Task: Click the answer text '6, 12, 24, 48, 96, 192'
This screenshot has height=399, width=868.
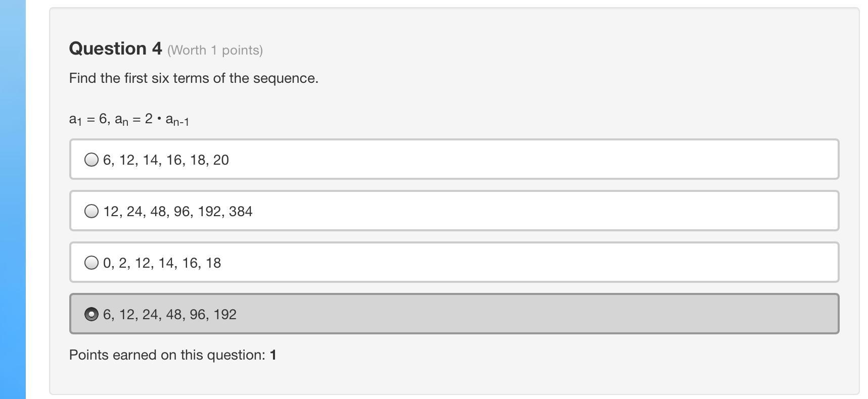Action: point(169,315)
